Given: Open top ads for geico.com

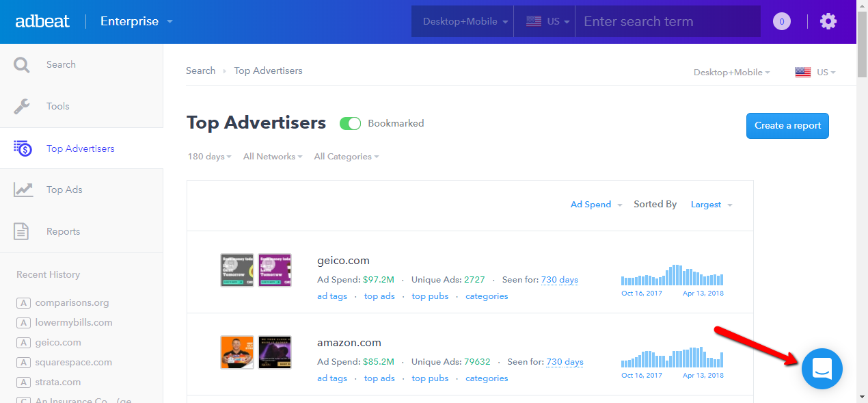Looking at the screenshot, I should coord(379,296).
